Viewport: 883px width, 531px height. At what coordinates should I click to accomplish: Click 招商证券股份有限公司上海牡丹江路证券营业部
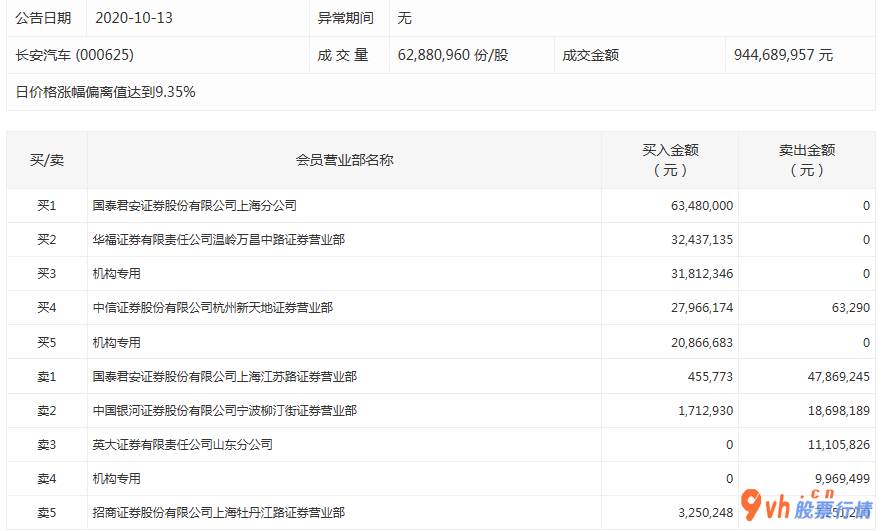pyautogui.click(x=218, y=512)
